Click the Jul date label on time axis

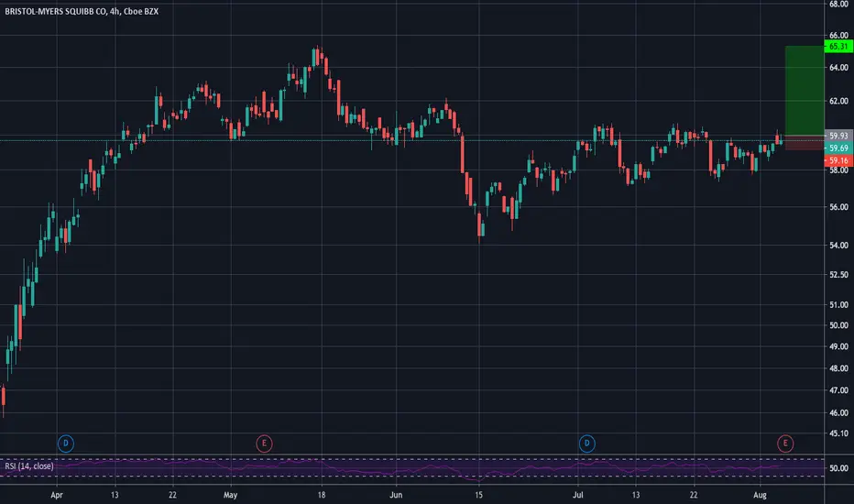coord(577,495)
